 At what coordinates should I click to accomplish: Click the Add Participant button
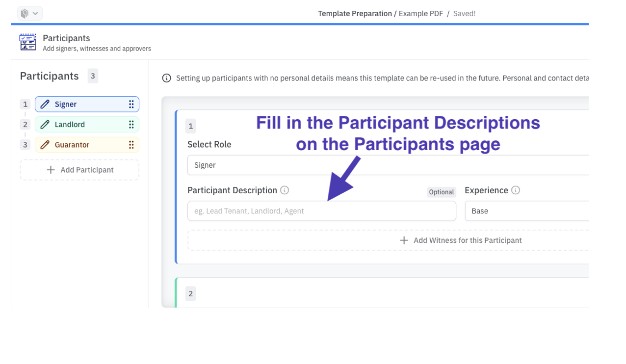tap(79, 170)
